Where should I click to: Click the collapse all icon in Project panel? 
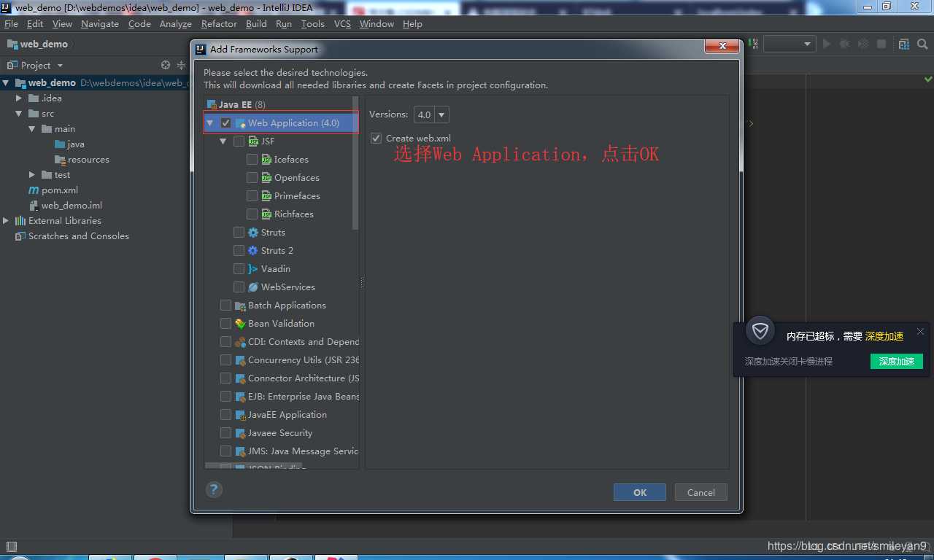pos(182,65)
